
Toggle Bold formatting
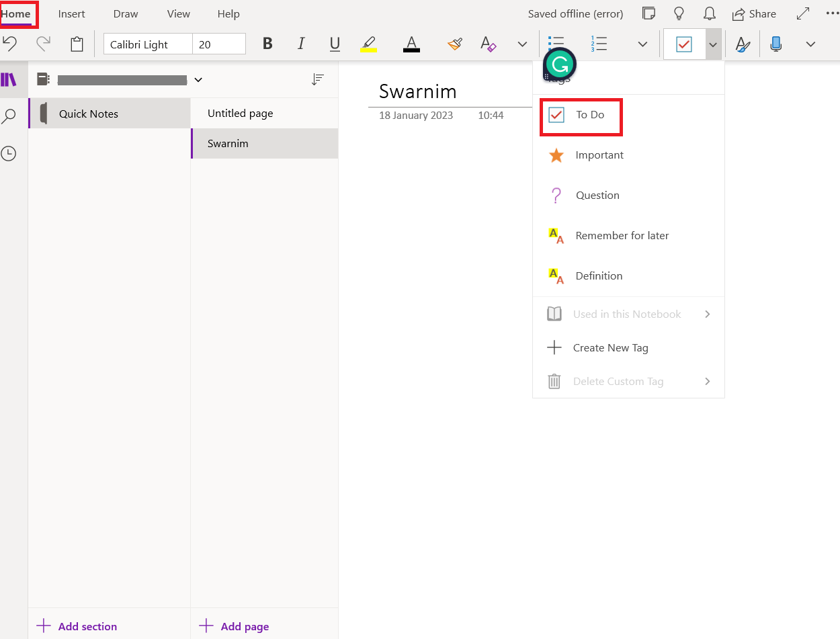coord(267,44)
